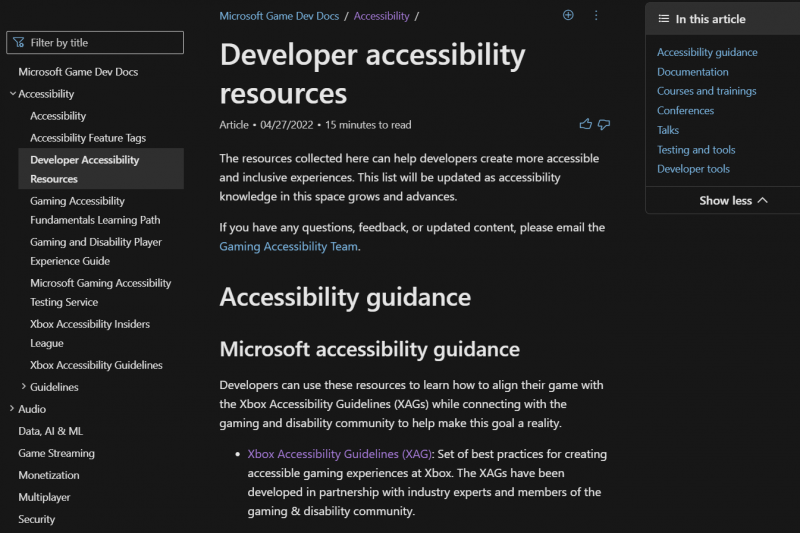Image resolution: width=800 pixels, height=533 pixels.
Task: Click the 15 minutes to read text
Action: (368, 125)
